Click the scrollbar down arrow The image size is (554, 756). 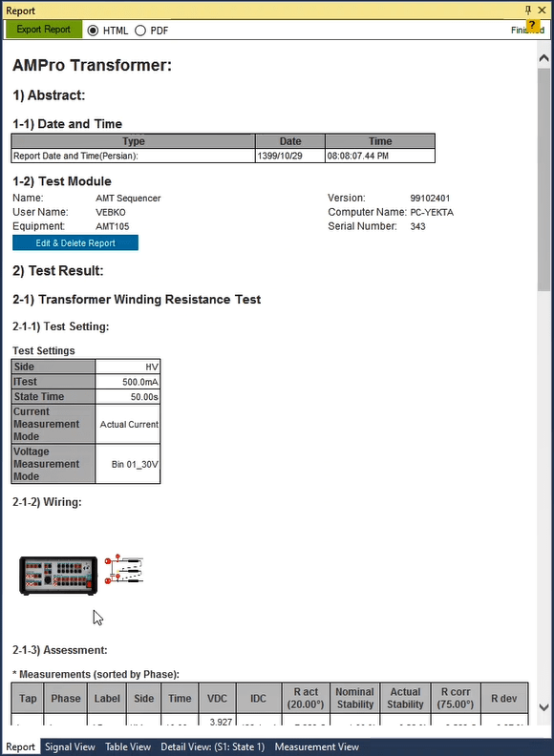tap(543, 707)
